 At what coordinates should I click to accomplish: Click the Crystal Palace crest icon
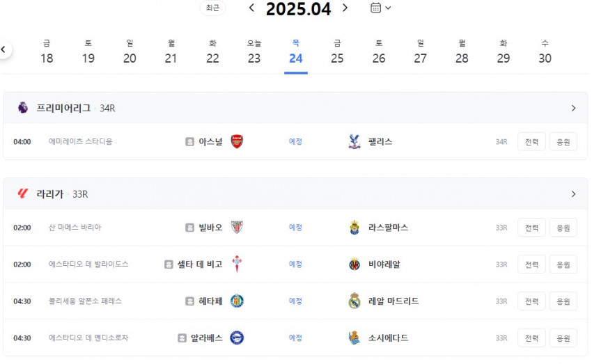[x=354, y=141]
